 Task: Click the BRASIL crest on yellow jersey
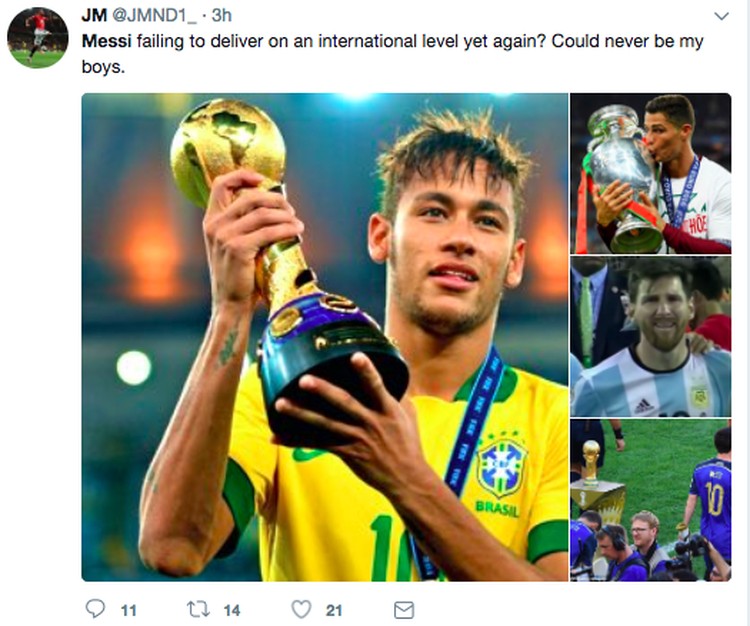coord(500,474)
